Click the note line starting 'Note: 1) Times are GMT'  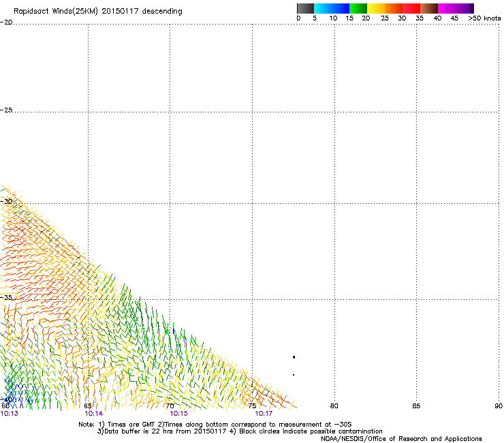coord(215,425)
